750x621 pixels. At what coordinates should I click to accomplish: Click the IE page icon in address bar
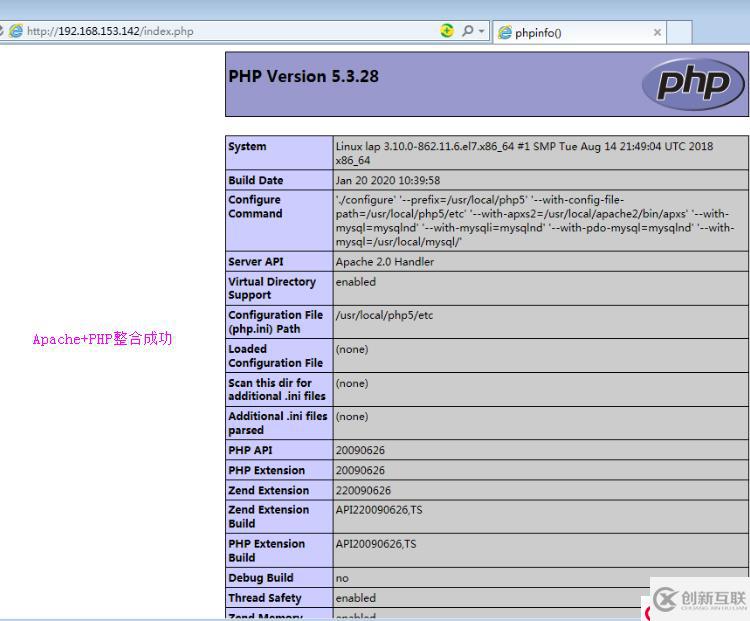[16, 31]
